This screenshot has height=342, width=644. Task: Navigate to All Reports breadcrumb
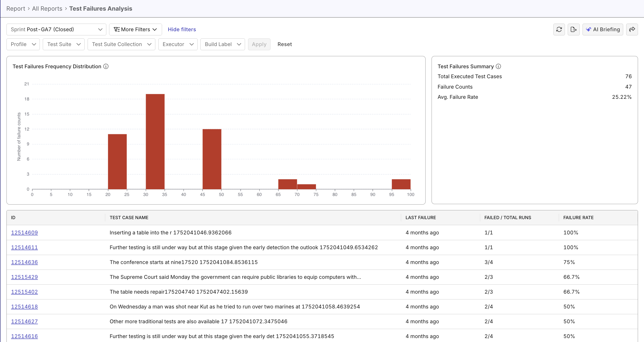47,8
